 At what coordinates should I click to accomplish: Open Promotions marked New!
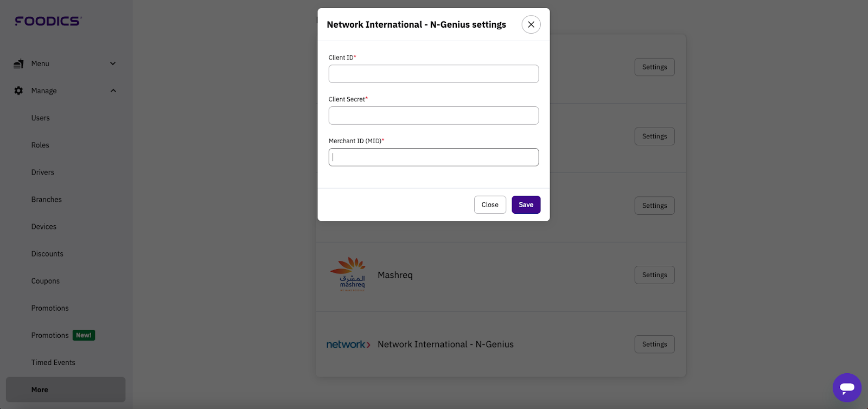[x=50, y=335]
